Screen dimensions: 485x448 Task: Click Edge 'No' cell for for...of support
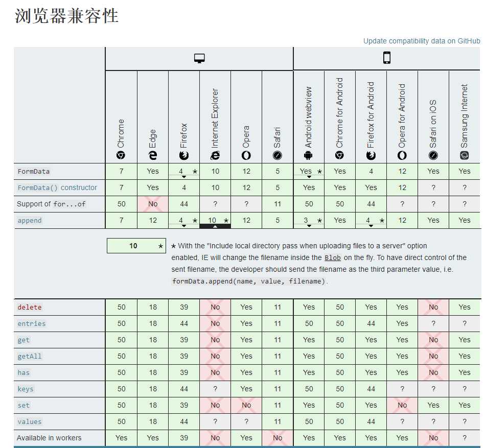click(x=153, y=204)
